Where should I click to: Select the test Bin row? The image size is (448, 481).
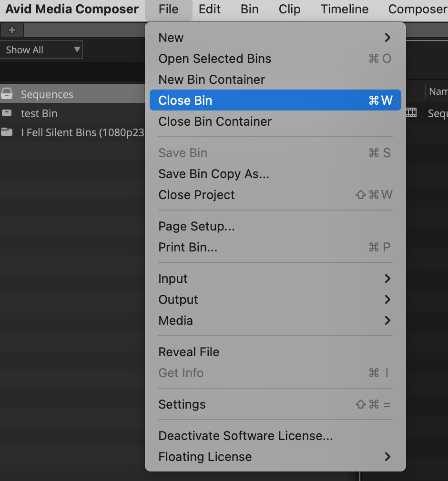(72, 113)
